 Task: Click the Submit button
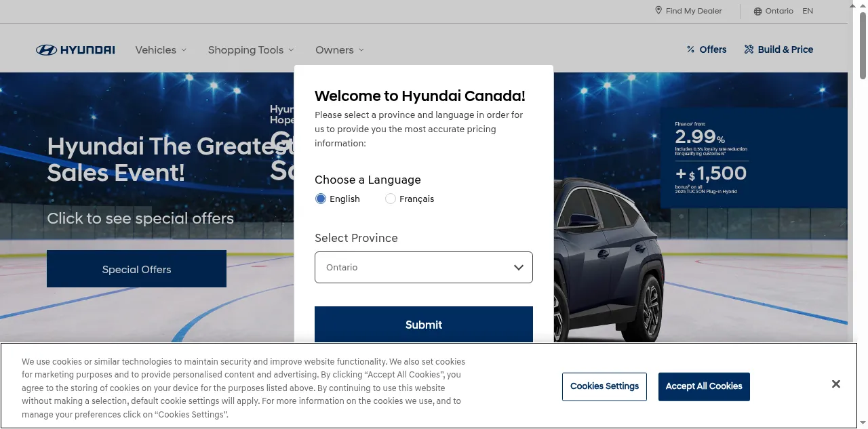tap(424, 325)
